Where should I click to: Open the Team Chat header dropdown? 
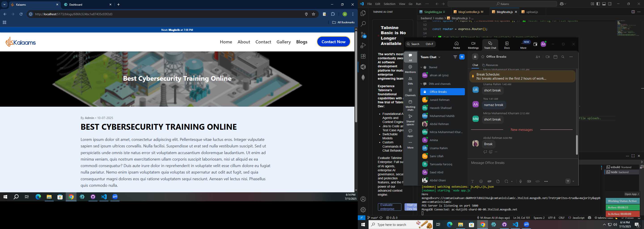pyautogui.click(x=439, y=57)
